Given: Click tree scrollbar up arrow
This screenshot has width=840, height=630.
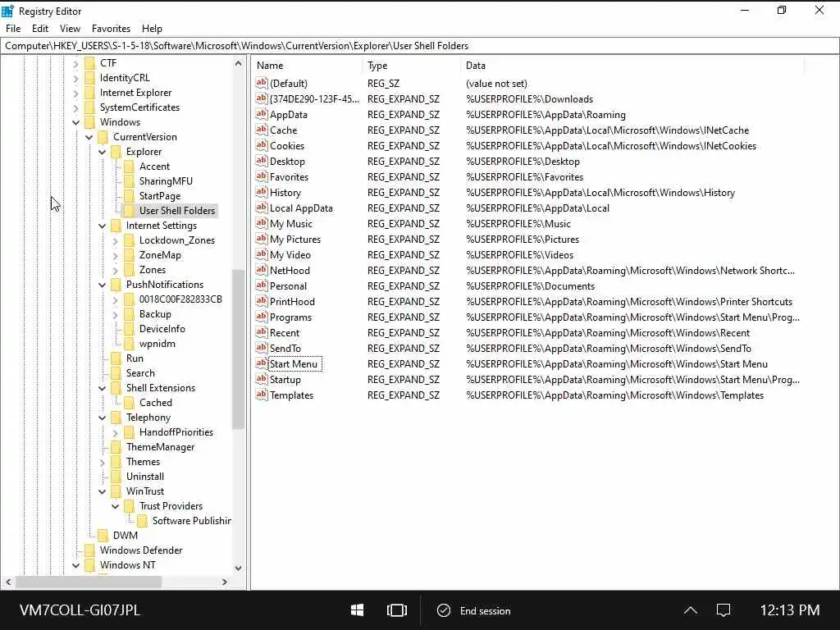Looking at the screenshot, I should click(x=239, y=63).
